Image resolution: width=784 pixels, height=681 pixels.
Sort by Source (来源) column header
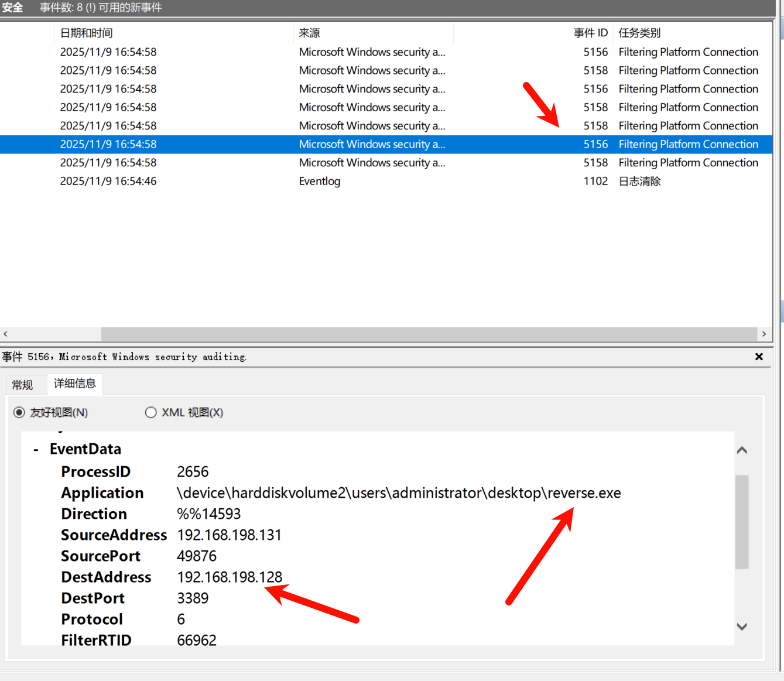pos(310,33)
